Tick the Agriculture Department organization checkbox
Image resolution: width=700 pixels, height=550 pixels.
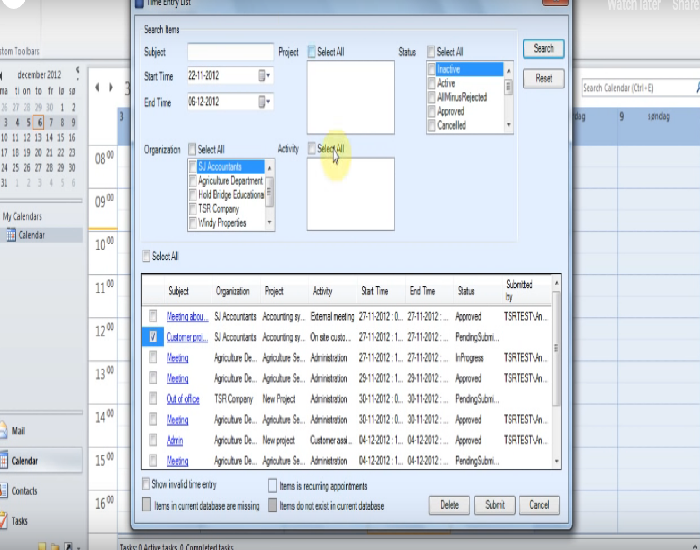click(x=193, y=181)
